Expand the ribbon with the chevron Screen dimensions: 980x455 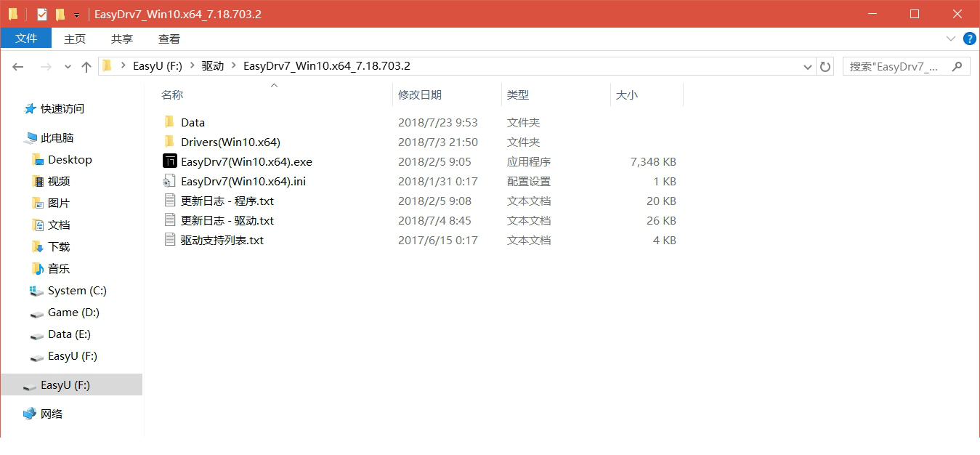(950, 39)
